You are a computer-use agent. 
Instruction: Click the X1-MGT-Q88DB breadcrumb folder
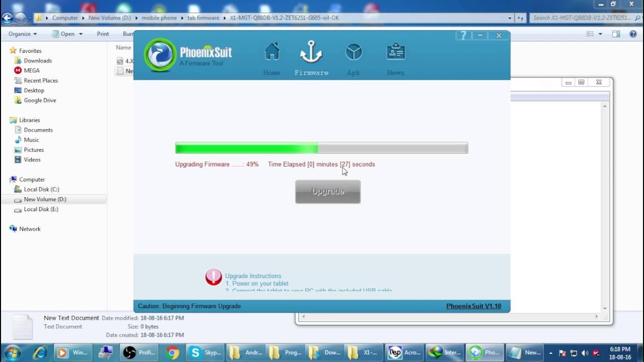click(284, 18)
